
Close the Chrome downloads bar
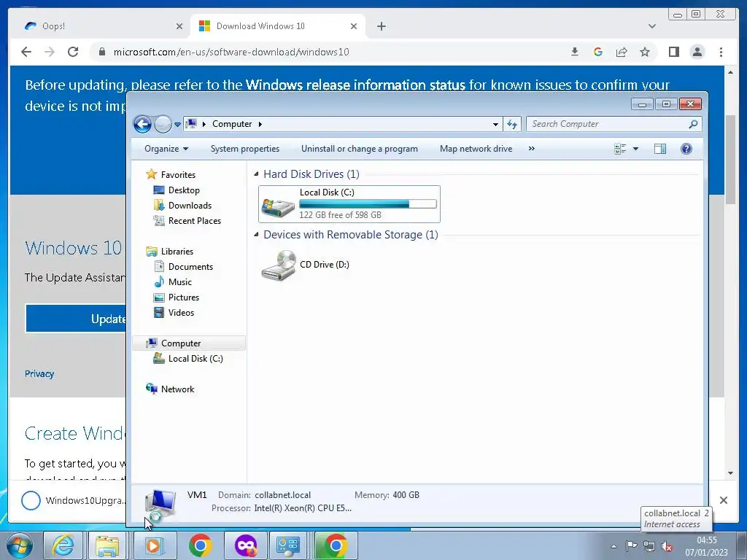coord(723,500)
